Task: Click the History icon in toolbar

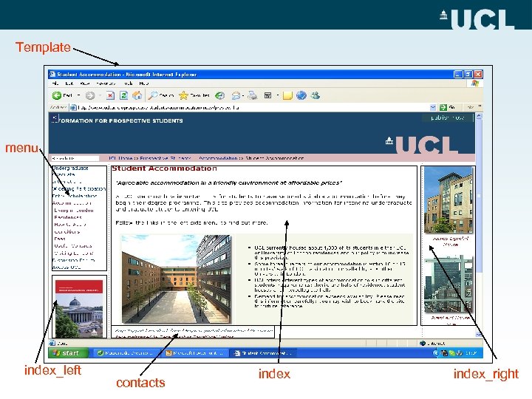Action: click(220, 95)
